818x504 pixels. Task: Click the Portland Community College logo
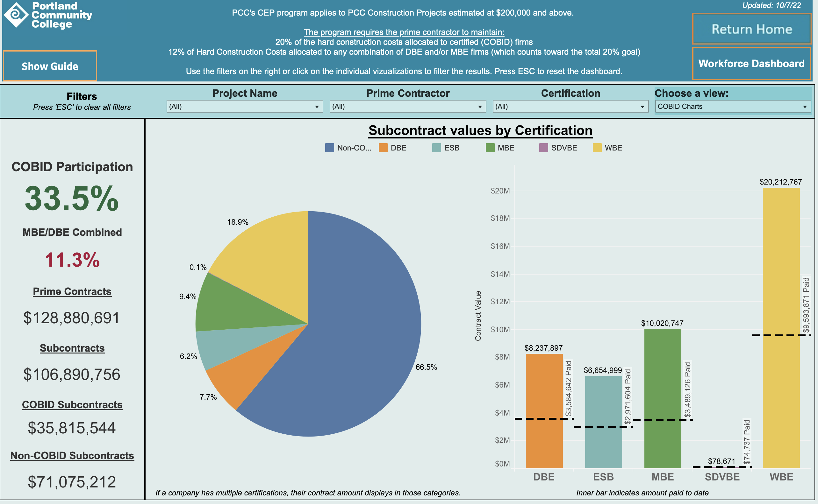click(48, 15)
